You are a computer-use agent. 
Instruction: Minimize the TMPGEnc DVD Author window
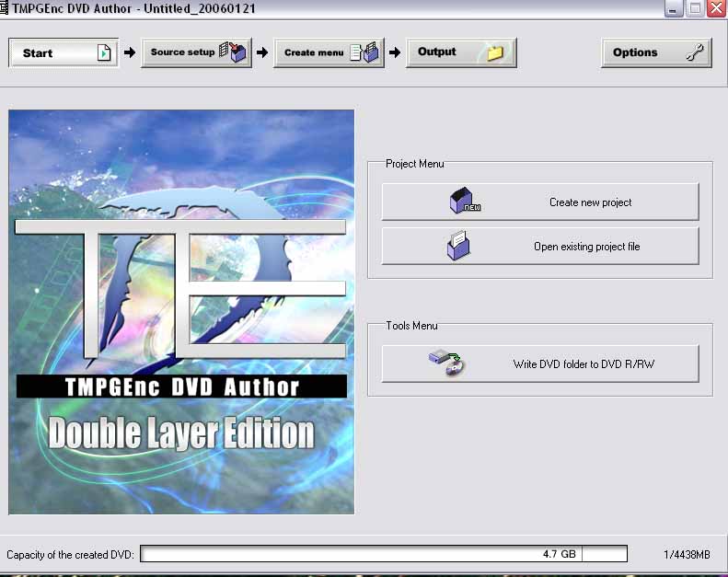(x=673, y=8)
